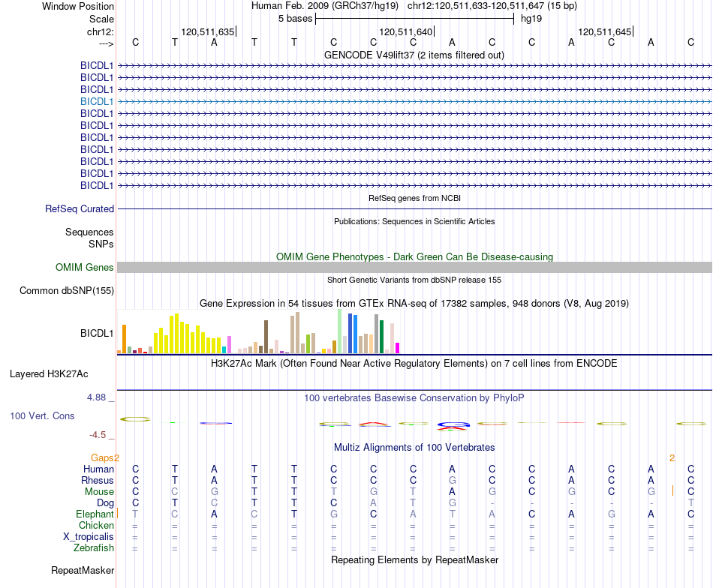Open the 100 Vert. Cons track label
The width and height of the screenshot is (713, 588).
pos(42,415)
